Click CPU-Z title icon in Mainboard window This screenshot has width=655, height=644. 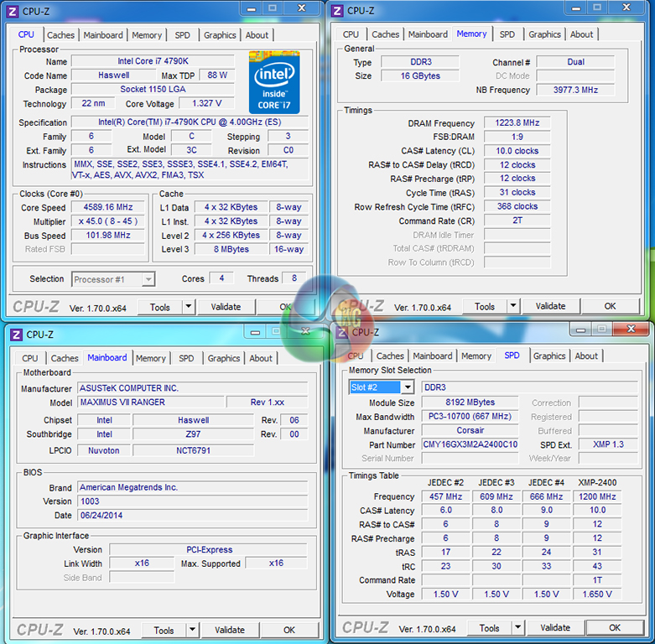pos(16,335)
